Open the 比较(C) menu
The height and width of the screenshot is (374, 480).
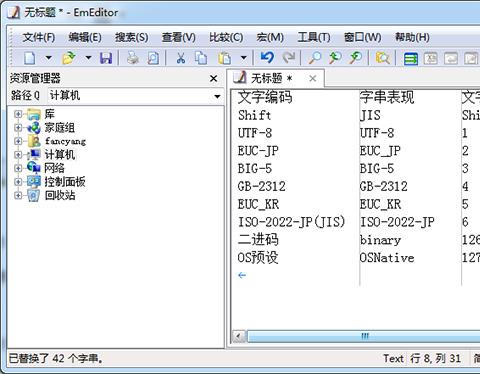coord(226,37)
